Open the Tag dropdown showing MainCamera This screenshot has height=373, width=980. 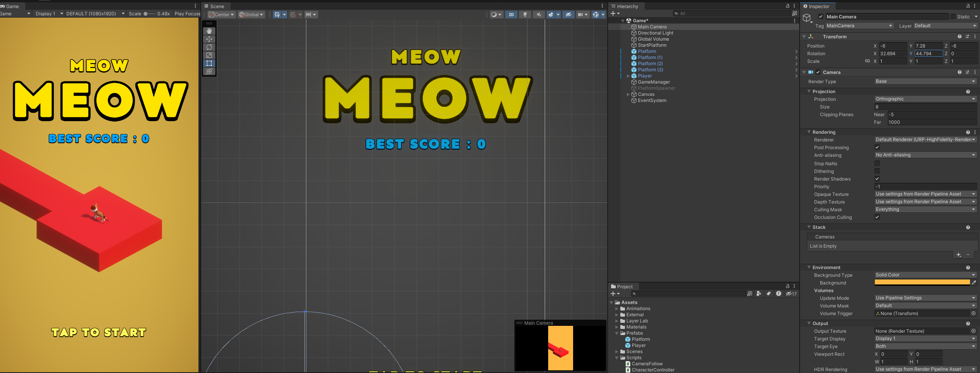(x=859, y=26)
